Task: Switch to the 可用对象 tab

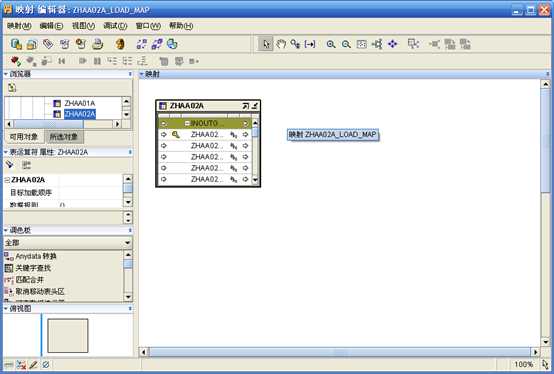Action: 23,137
